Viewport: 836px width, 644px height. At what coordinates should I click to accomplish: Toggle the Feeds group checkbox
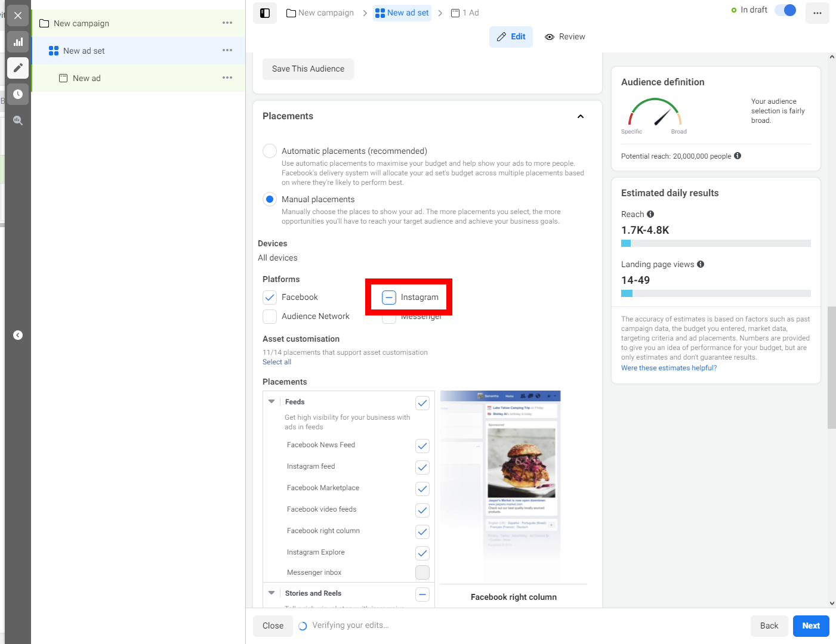click(x=422, y=403)
